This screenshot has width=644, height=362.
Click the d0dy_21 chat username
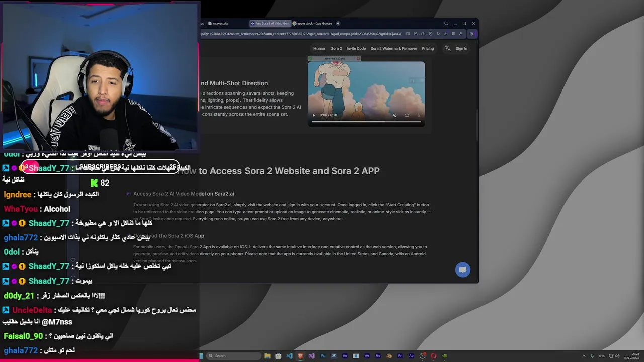[19, 296]
